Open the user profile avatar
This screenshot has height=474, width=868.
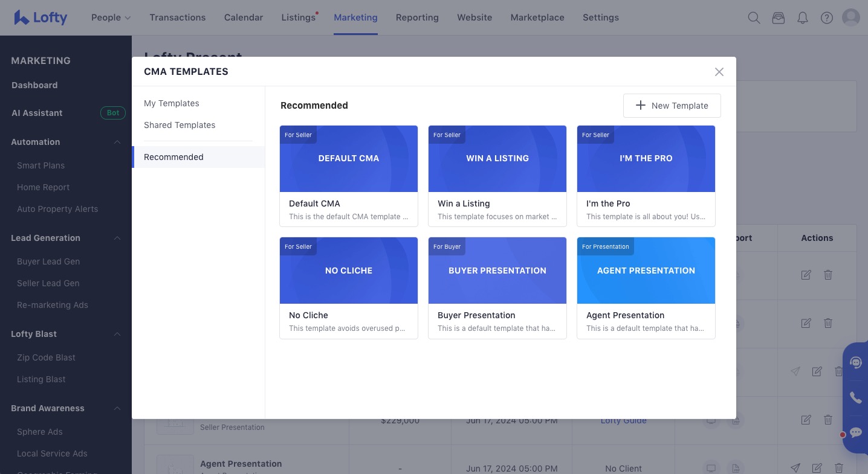(x=851, y=18)
